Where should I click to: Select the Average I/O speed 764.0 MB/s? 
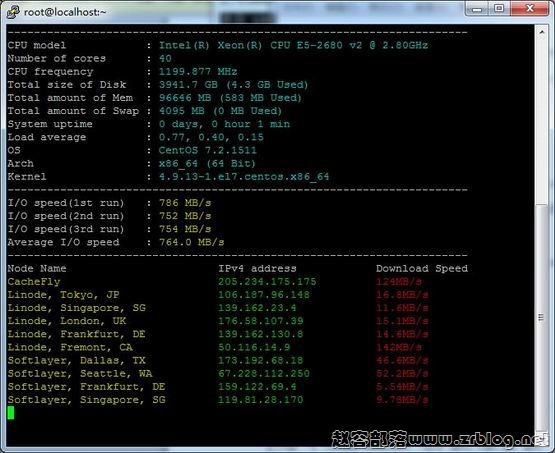click(191, 242)
